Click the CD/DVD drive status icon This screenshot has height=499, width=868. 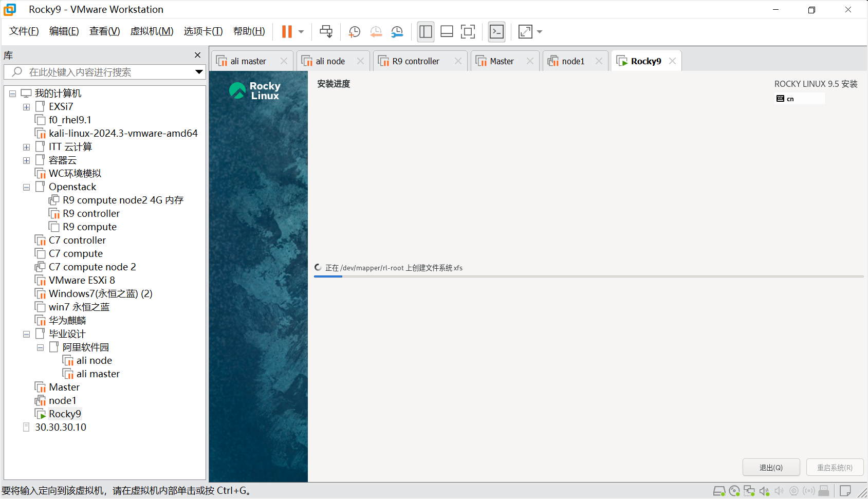734,491
